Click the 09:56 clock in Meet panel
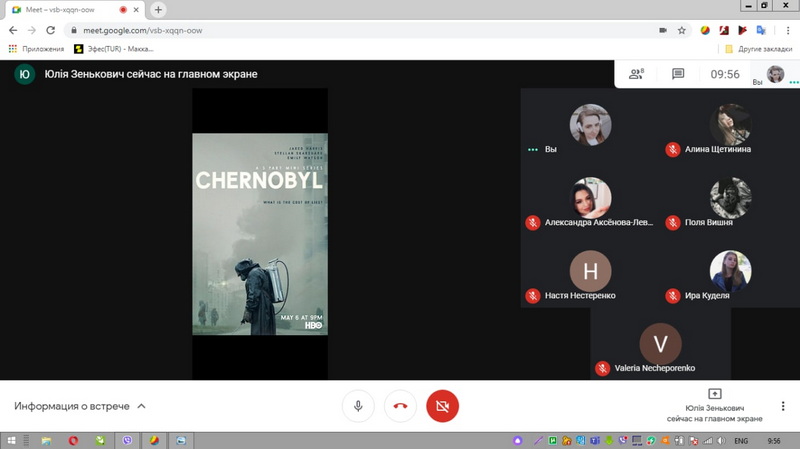This screenshot has width=800, height=449. coord(725,74)
